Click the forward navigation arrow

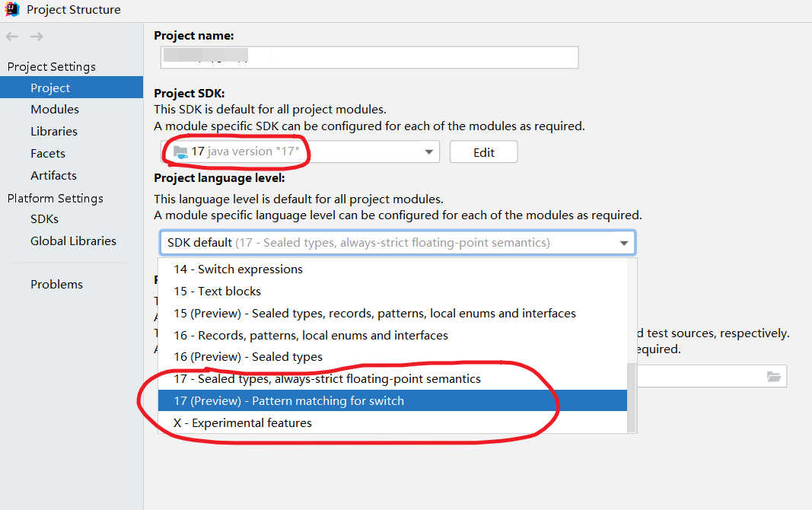click(37, 37)
